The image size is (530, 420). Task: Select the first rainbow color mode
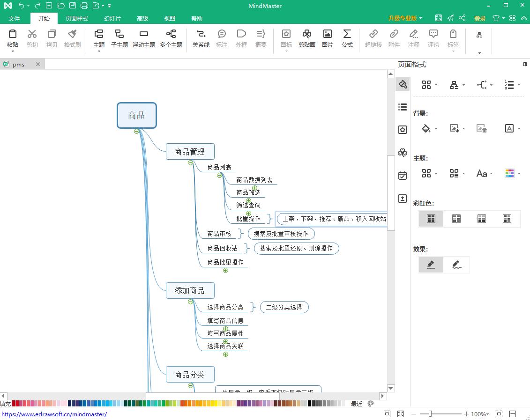[431, 219]
